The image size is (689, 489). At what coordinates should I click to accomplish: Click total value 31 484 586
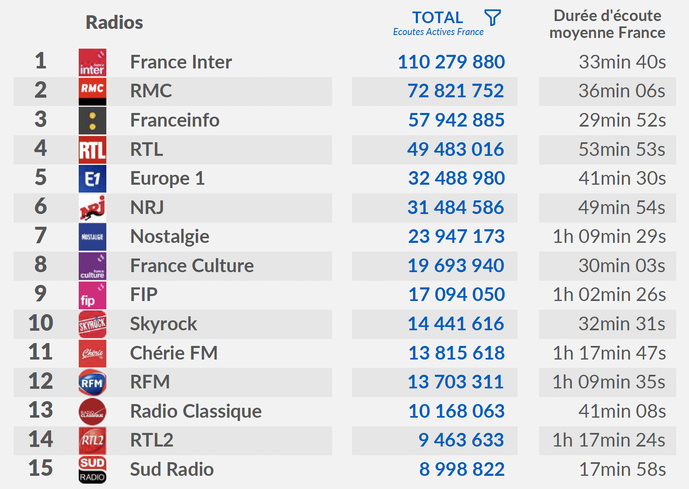click(456, 207)
